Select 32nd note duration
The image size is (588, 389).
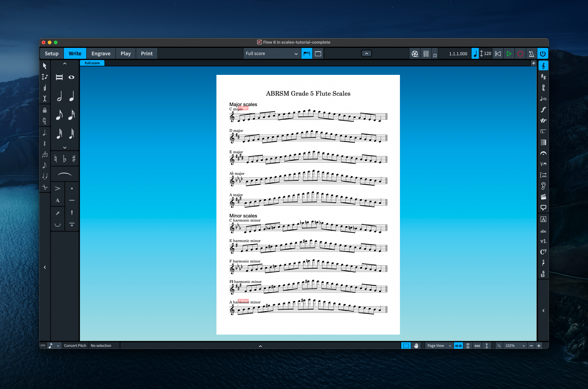59,133
